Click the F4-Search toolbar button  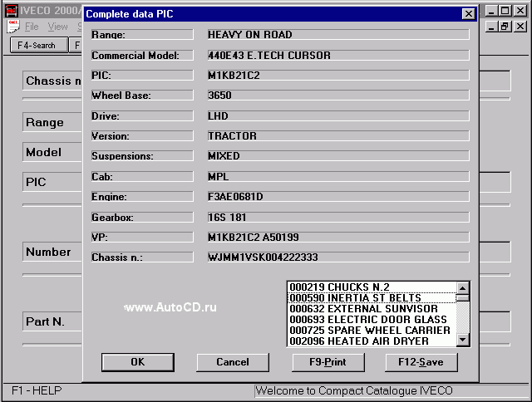point(39,45)
